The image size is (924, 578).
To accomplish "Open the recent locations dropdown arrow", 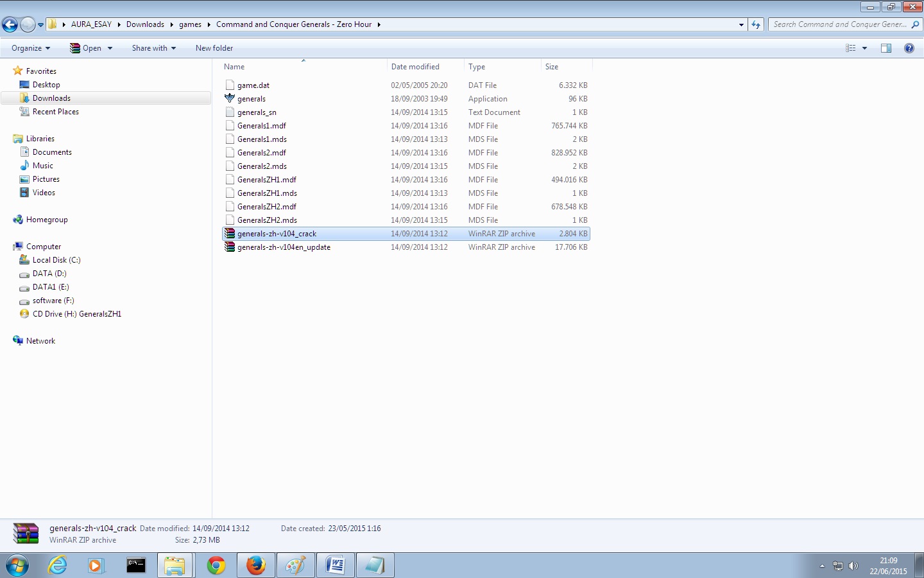I will (x=40, y=25).
